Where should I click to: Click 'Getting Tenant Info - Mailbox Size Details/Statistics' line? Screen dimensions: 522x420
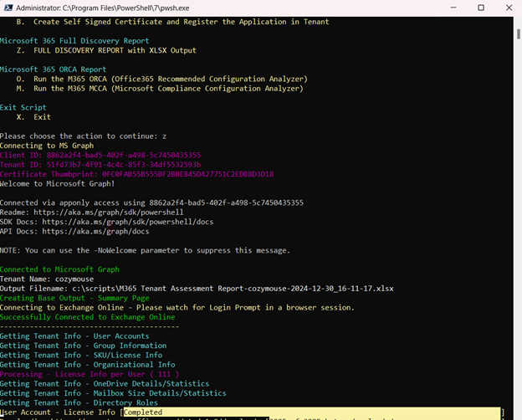click(113, 393)
